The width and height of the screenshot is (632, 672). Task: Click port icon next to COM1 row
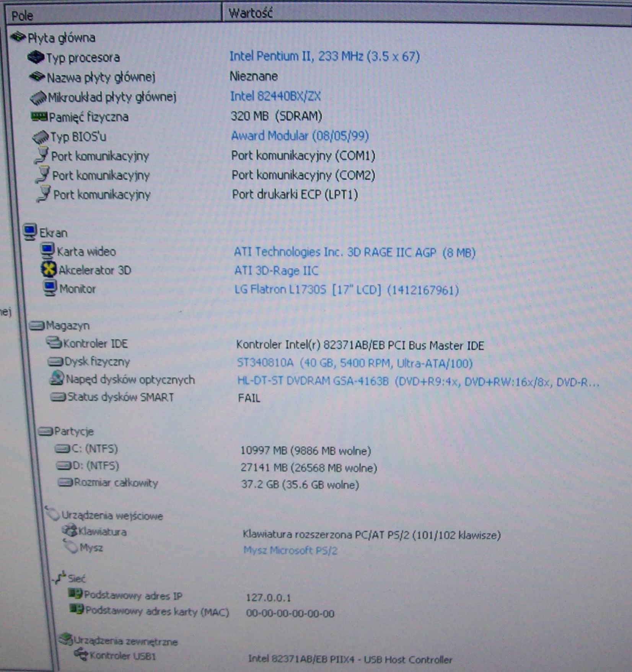pos(42,155)
